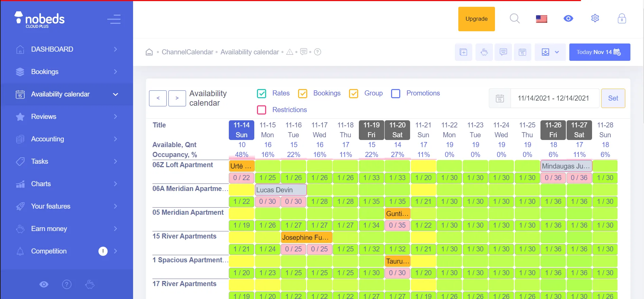Open the comments toolbar icon

coord(503,52)
